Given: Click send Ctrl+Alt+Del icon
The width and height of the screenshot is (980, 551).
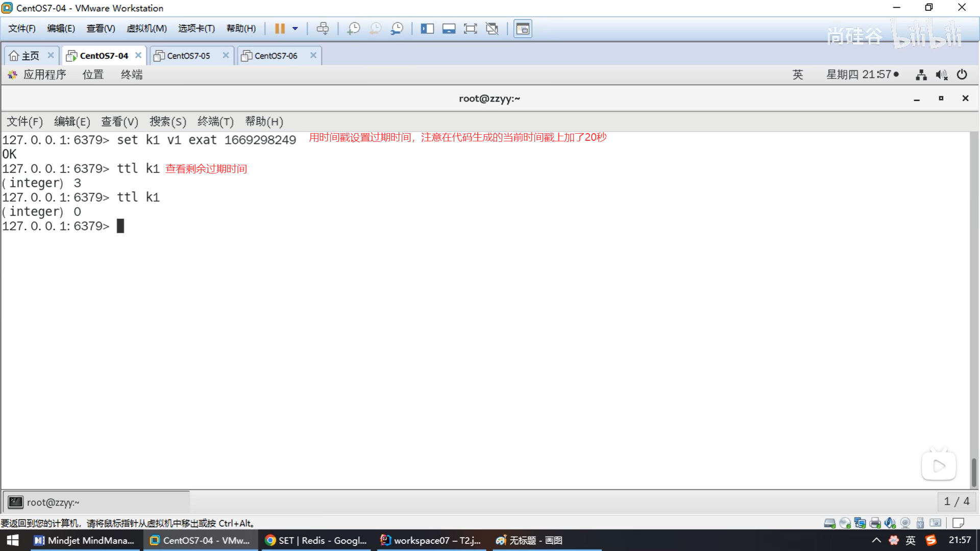Looking at the screenshot, I should coord(323,29).
